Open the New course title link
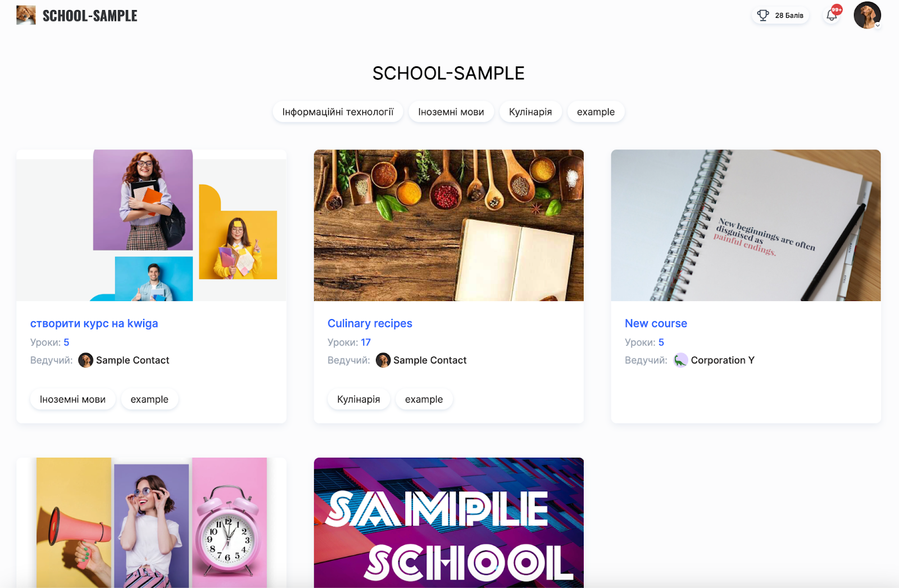The width and height of the screenshot is (899, 588). [656, 323]
